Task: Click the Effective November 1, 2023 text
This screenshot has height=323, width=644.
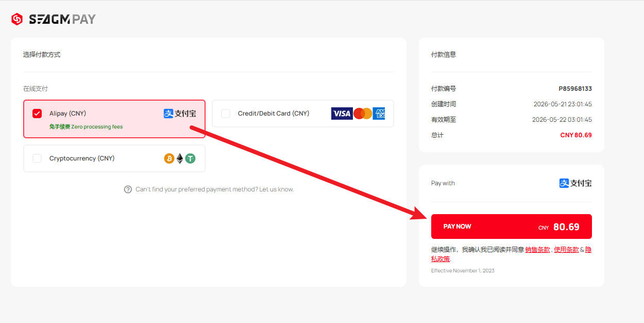Action: pyautogui.click(x=463, y=271)
